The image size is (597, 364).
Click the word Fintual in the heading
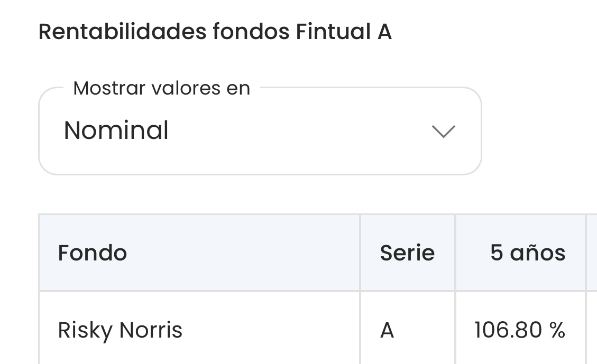click(333, 32)
